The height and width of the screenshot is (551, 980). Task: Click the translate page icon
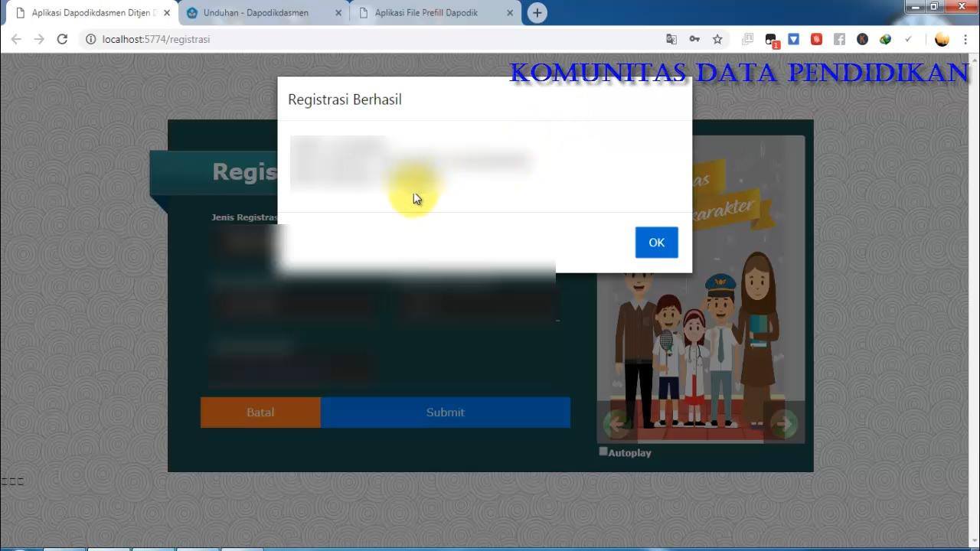click(671, 39)
